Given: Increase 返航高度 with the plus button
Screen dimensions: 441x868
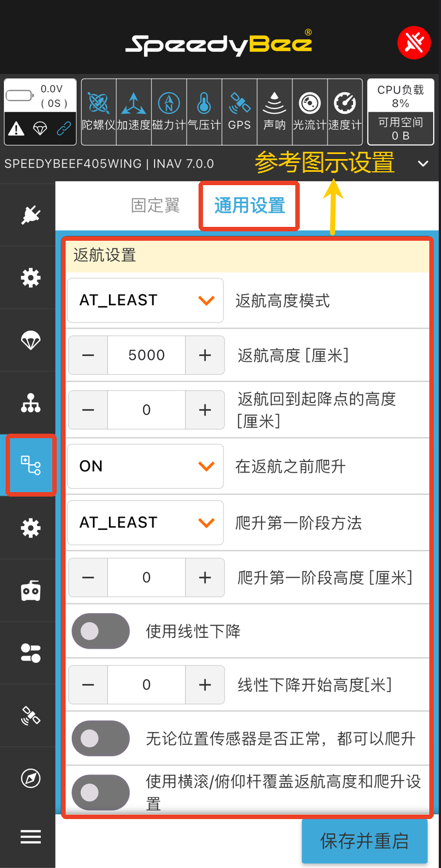Looking at the screenshot, I should point(205,355).
